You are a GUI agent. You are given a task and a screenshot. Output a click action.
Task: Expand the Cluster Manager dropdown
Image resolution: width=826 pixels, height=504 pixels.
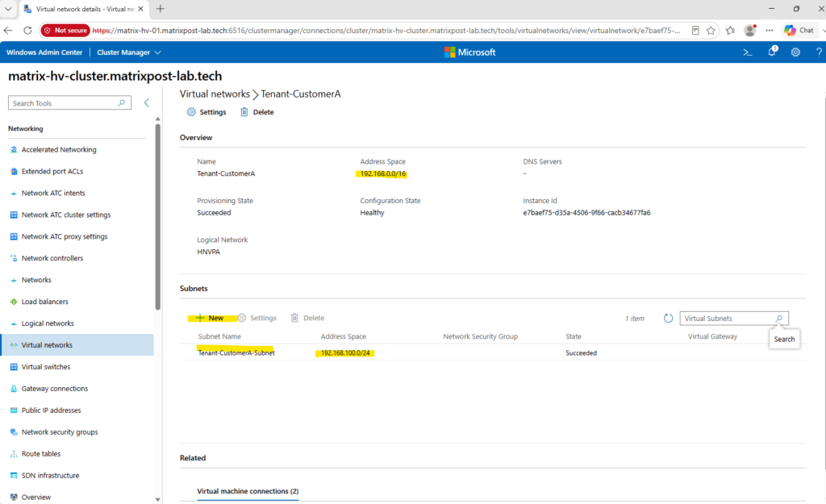[128, 52]
